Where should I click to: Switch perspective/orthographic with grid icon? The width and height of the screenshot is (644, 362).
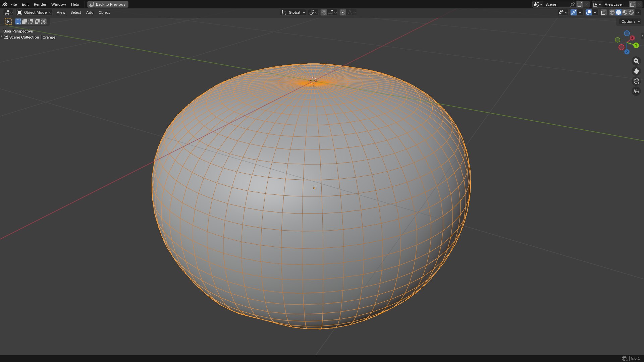(x=636, y=91)
